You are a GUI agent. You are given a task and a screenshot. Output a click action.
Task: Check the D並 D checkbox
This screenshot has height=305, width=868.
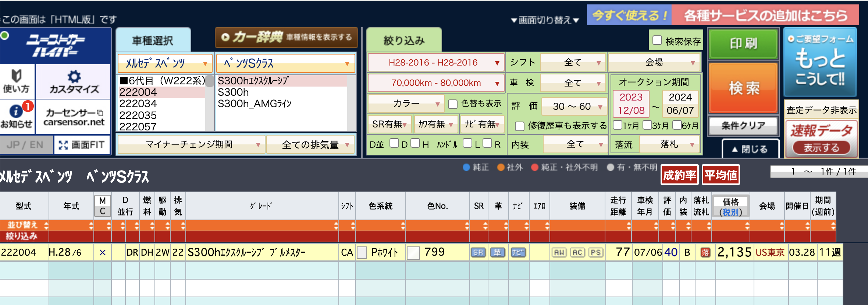click(394, 143)
